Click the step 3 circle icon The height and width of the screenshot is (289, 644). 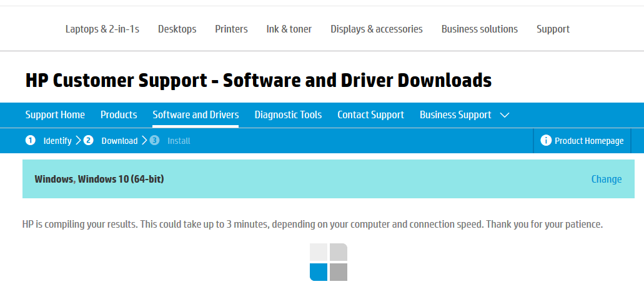point(154,141)
